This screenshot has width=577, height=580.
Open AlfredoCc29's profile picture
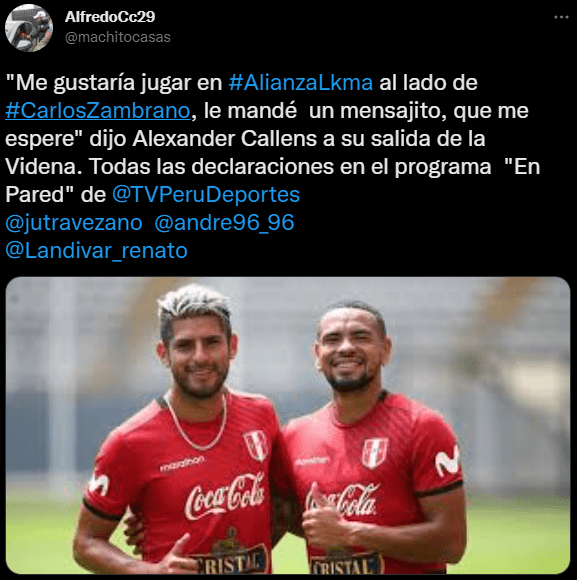pyautogui.click(x=29, y=28)
